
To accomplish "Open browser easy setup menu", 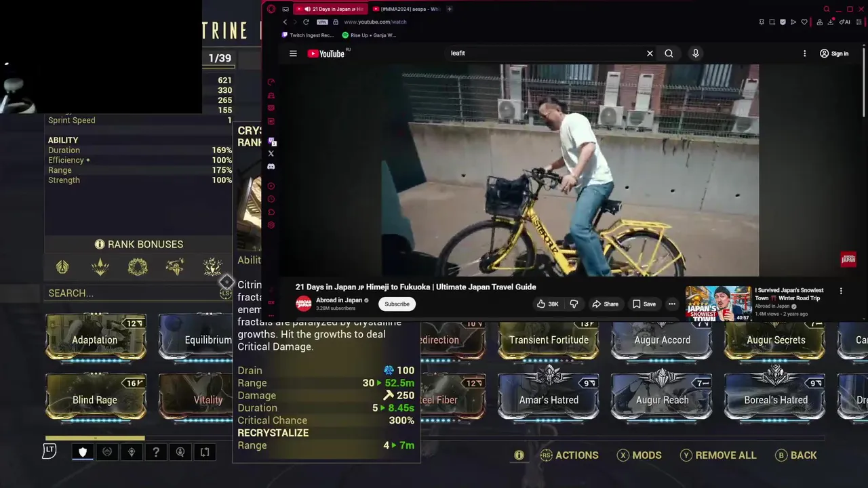I will coord(859,22).
